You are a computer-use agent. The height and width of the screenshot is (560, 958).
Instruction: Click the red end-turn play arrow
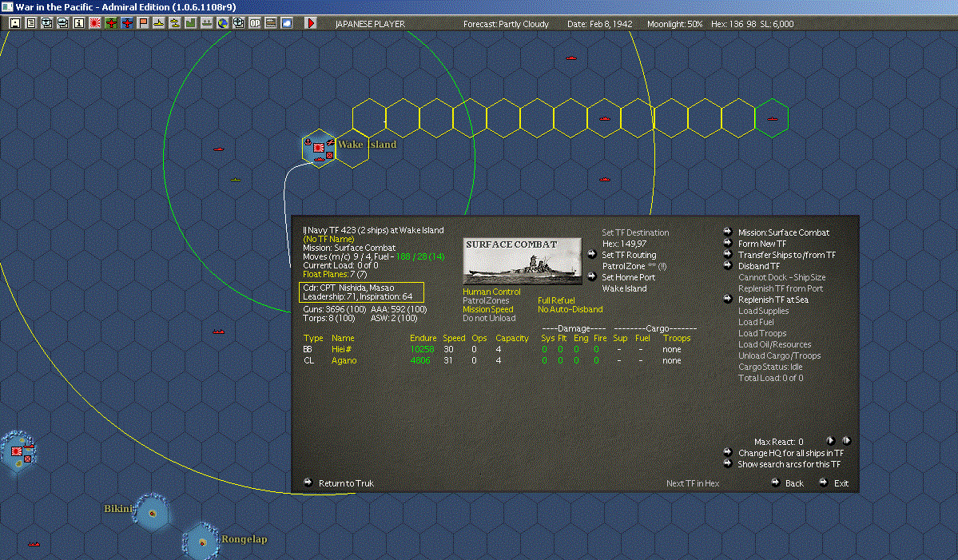[310, 23]
